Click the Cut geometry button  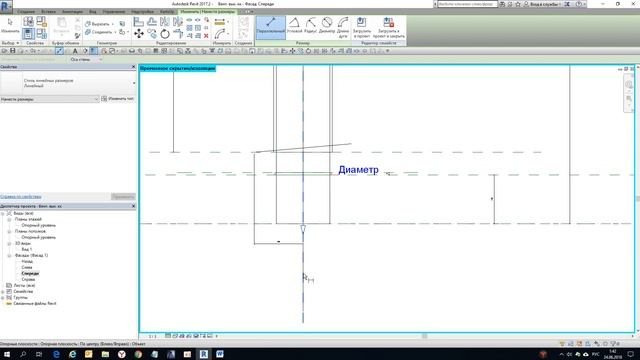point(98,24)
